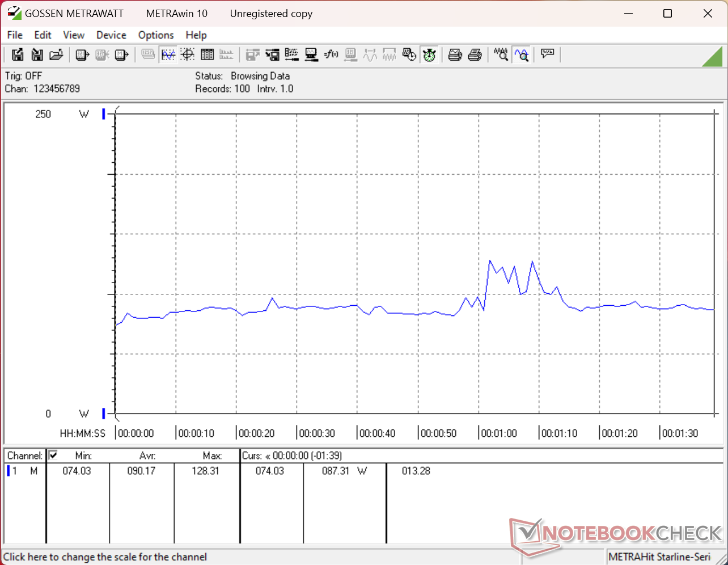
Task: Click the magnifier over jagged waveform icon
Action: pos(501,55)
